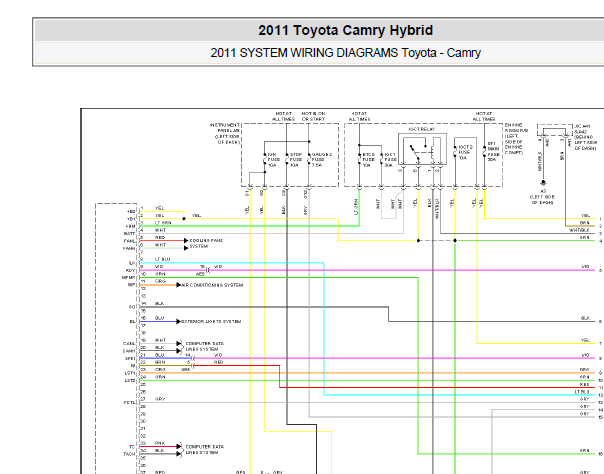Select the A3 (LEFT SIDE OF DASH) label
The image size is (604, 474).
click(543, 197)
